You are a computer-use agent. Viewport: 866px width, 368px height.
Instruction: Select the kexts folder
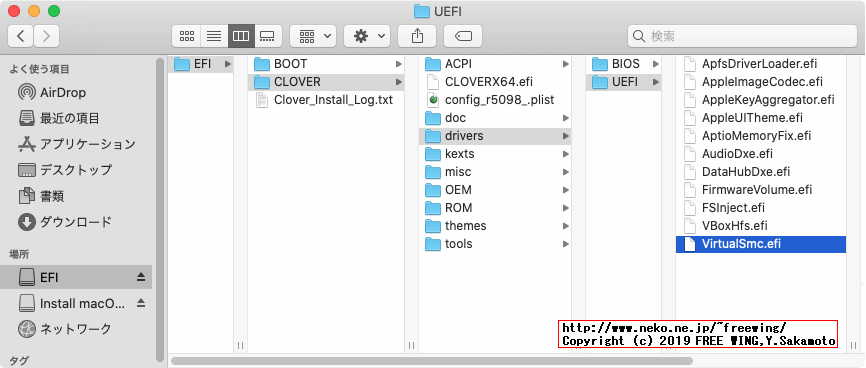click(x=495, y=154)
